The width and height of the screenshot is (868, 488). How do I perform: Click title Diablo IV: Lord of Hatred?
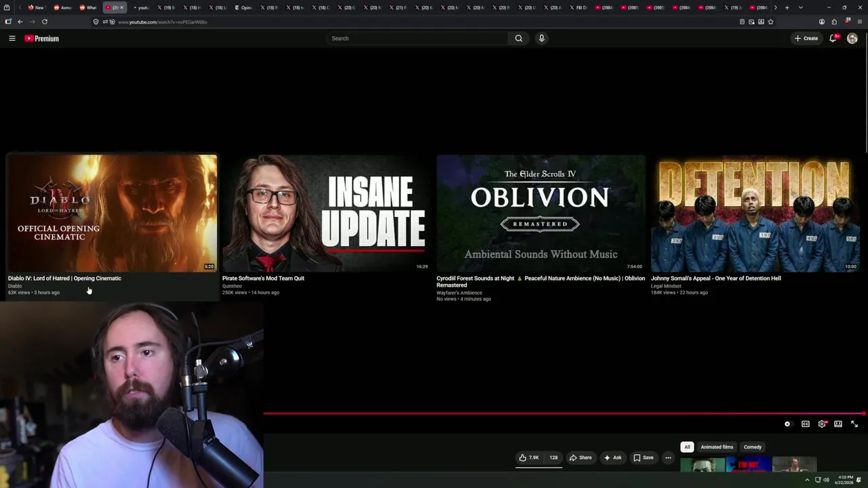coord(64,279)
